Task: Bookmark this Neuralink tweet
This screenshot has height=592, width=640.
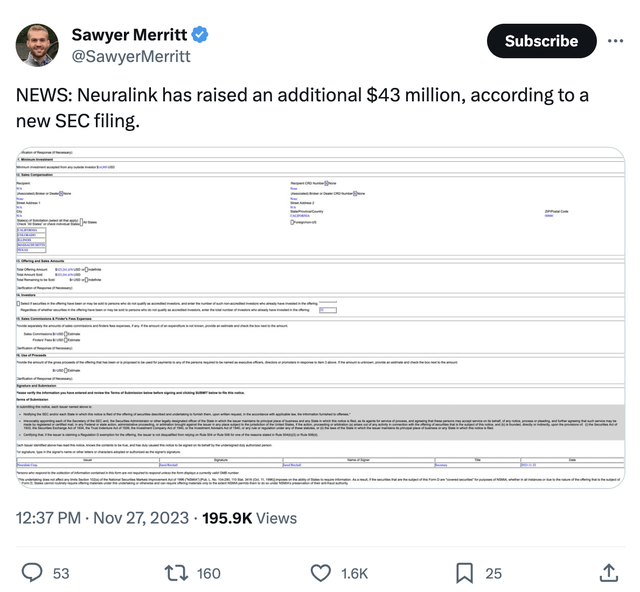Action: [464, 572]
